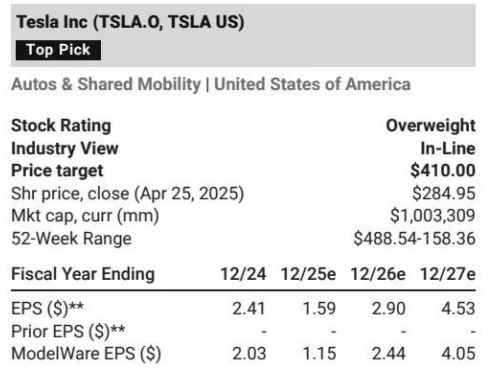Select the 2.41 EPS value for 12/24
494x377 pixels.
coord(249,308)
